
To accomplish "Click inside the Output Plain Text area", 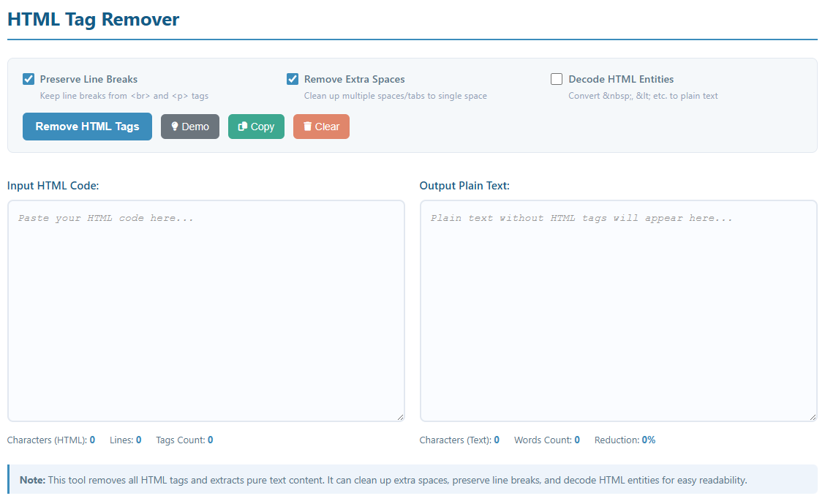I will coord(618,310).
